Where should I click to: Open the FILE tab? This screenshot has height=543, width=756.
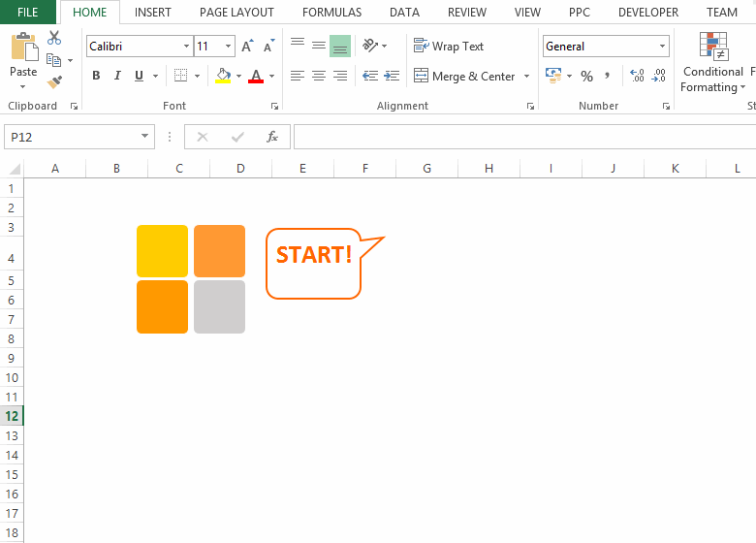pyautogui.click(x=27, y=12)
